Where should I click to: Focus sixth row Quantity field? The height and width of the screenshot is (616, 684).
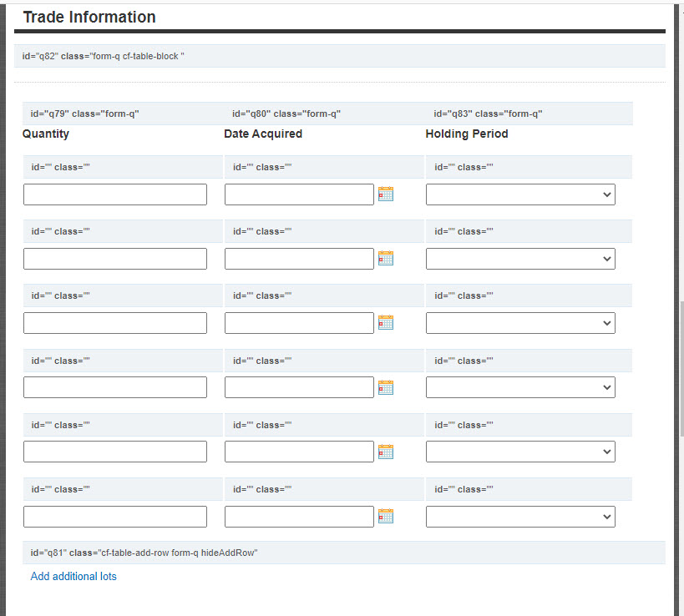[115, 517]
